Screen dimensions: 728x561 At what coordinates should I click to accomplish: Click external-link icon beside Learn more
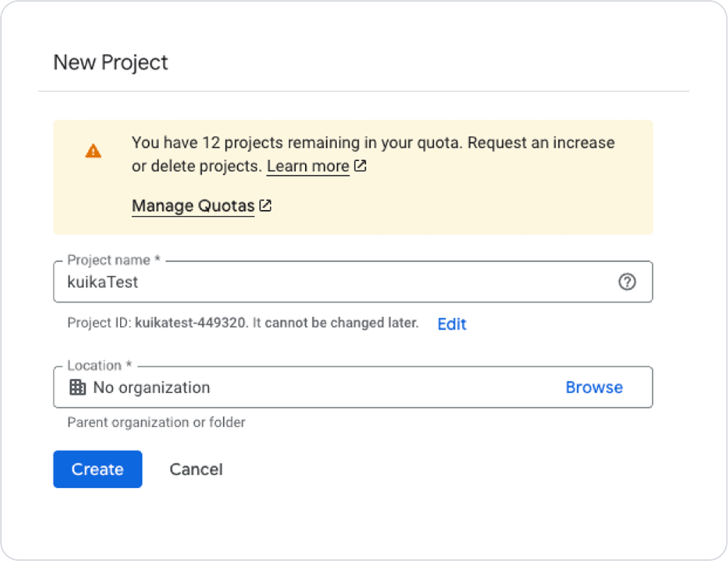[x=360, y=166]
